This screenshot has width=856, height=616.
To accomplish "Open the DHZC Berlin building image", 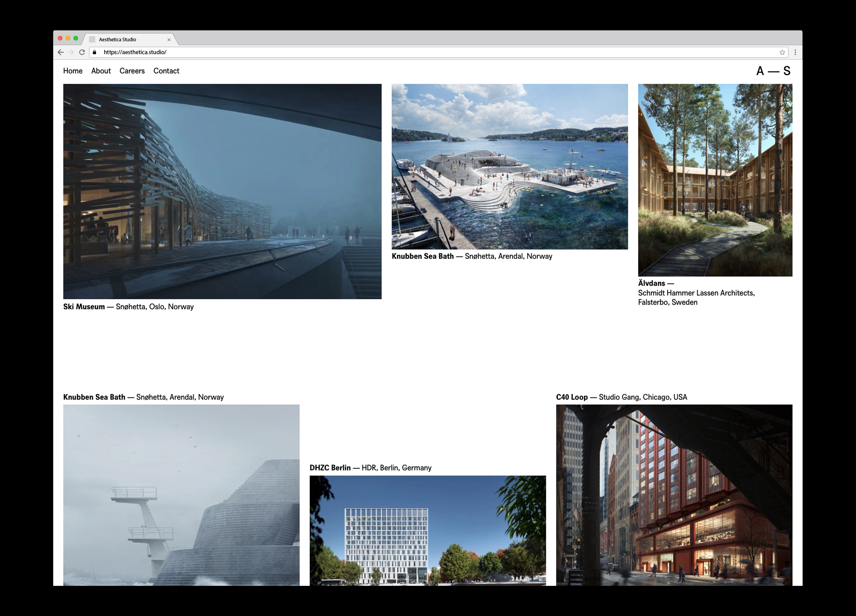I will pos(428,530).
